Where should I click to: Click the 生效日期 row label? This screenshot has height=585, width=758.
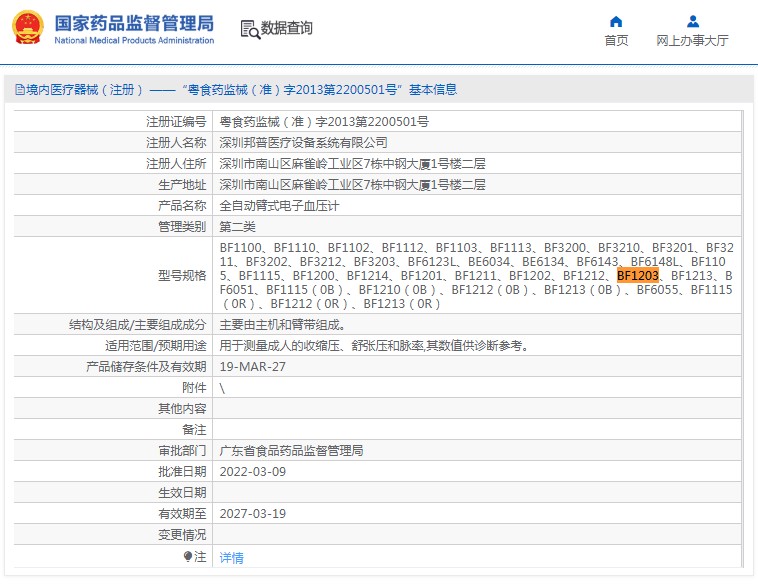(182, 493)
